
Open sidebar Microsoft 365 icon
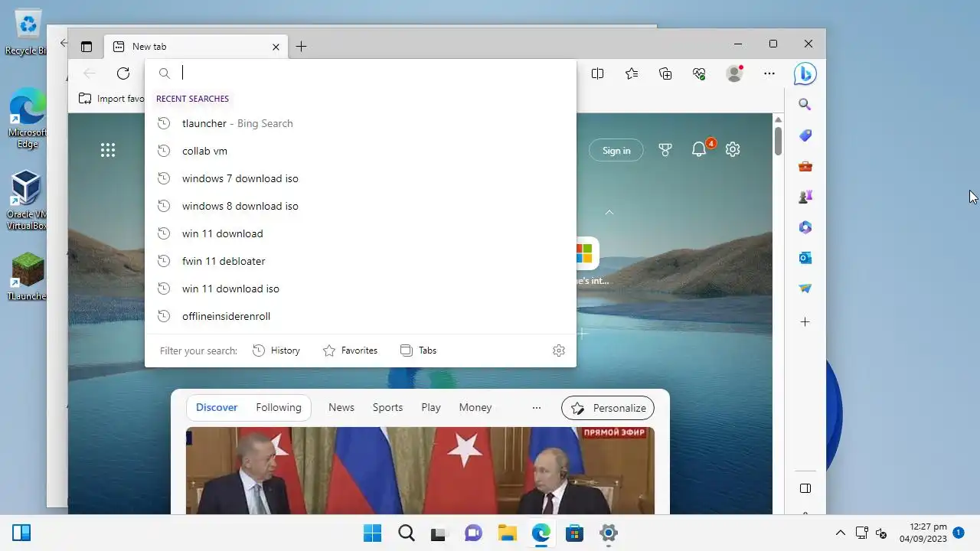click(805, 227)
